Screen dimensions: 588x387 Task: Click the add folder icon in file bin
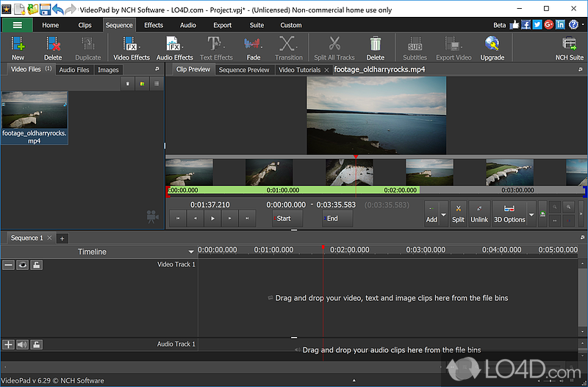(x=142, y=84)
